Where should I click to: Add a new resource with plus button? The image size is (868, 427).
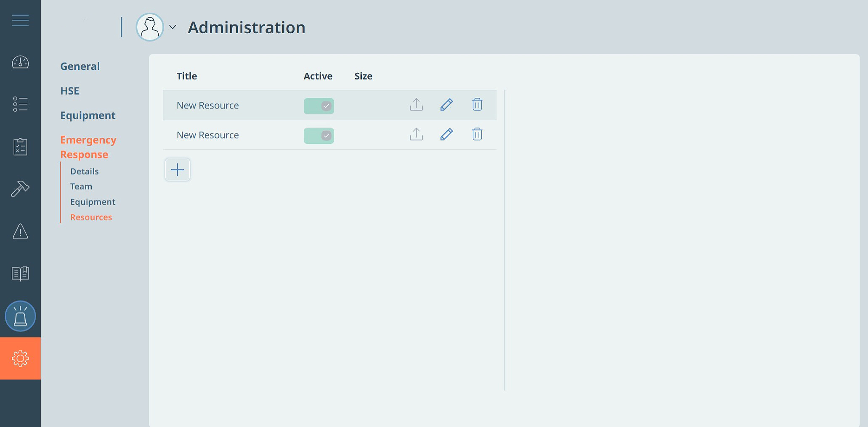(x=178, y=170)
